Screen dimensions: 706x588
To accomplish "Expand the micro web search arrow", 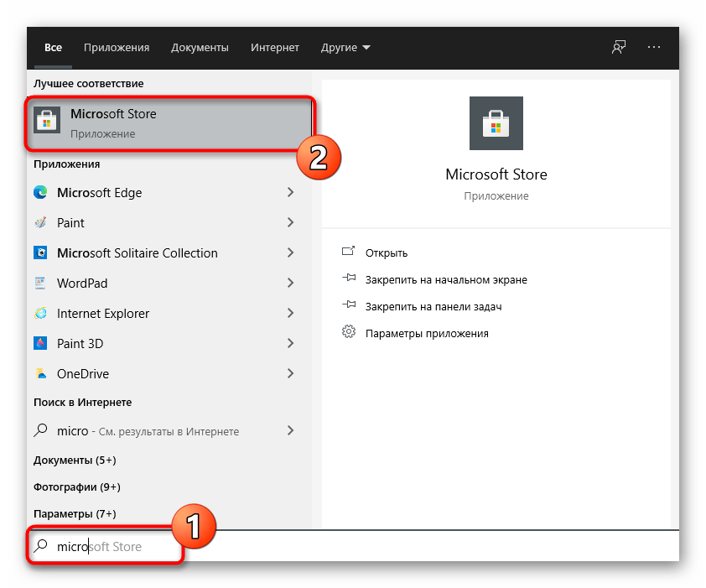I will [x=290, y=431].
